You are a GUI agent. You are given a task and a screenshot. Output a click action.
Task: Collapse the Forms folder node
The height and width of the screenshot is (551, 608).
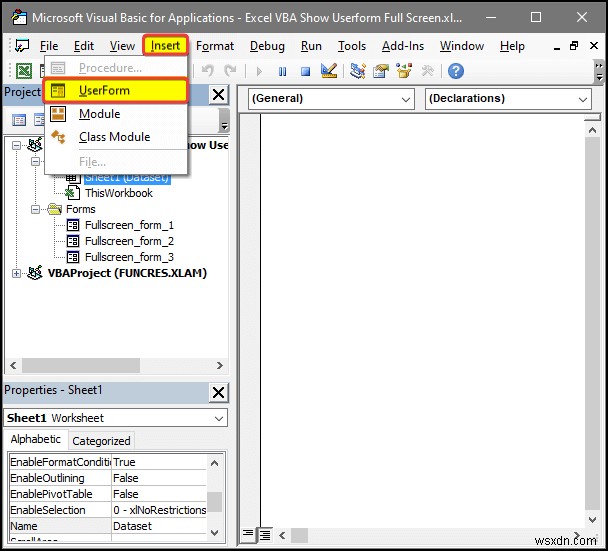[35, 209]
